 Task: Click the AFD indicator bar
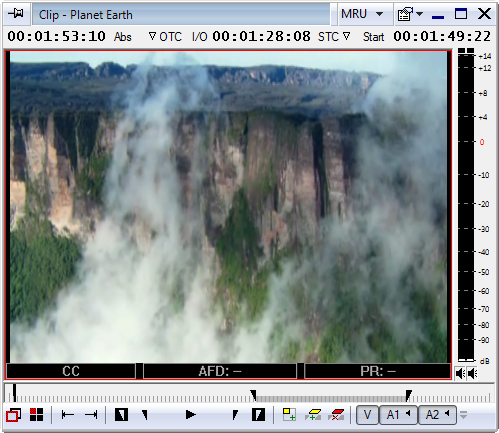tap(220, 371)
